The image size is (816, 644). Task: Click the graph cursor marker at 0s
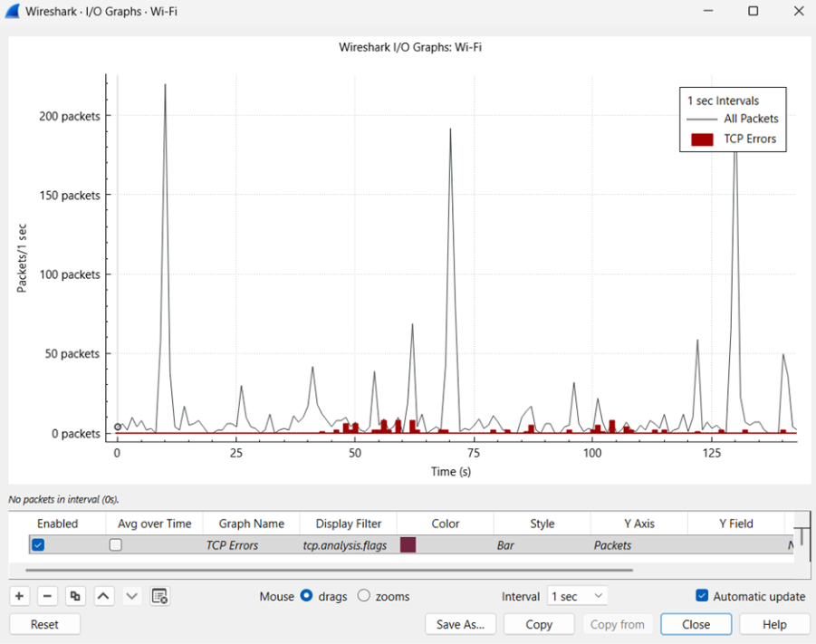[x=118, y=427]
